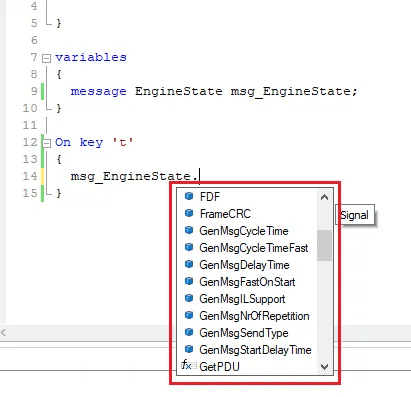Viewport: 411px width, 397px height.
Task: Click the cube icon beside GenMsgCycleTimeFast
Action: [x=189, y=247]
